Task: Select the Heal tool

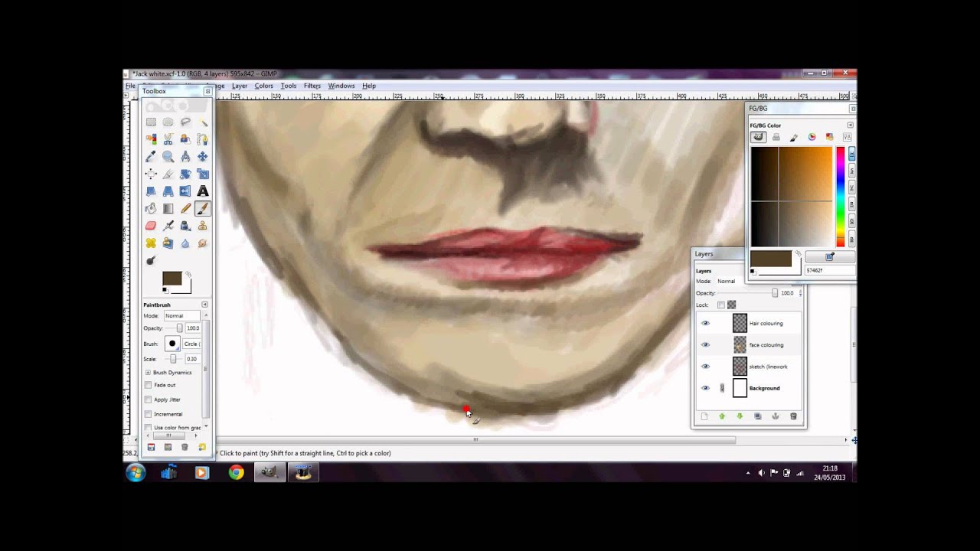Action: pyautogui.click(x=151, y=243)
